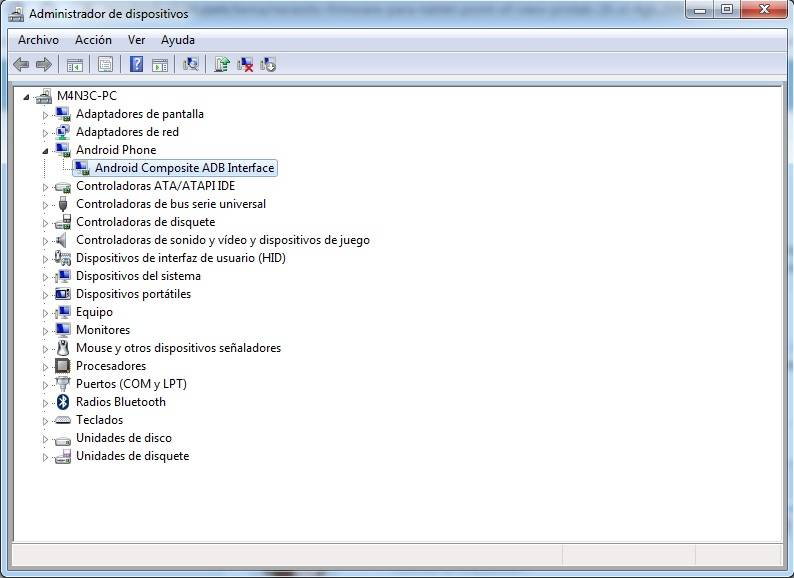The image size is (794, 578).
Task: Toggle the action pane toolbar icon
Action: pos(160,64)
